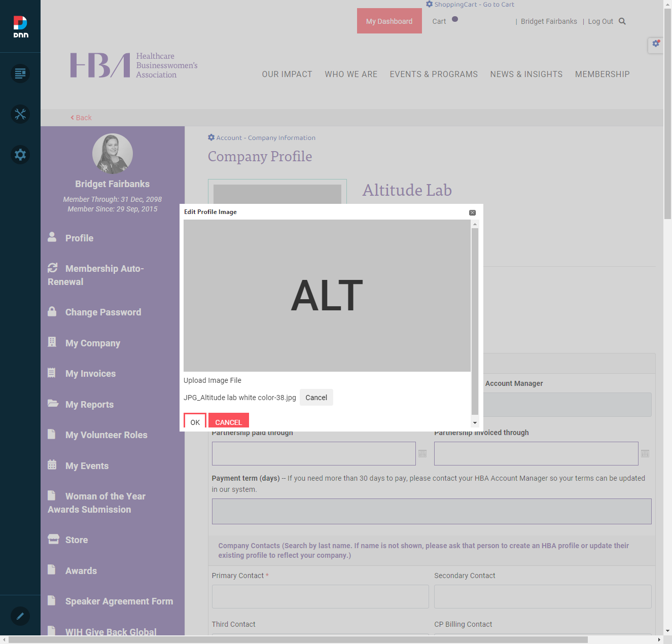
Task: Cancel the uploaded JPG file
Action: coord(316,398)
